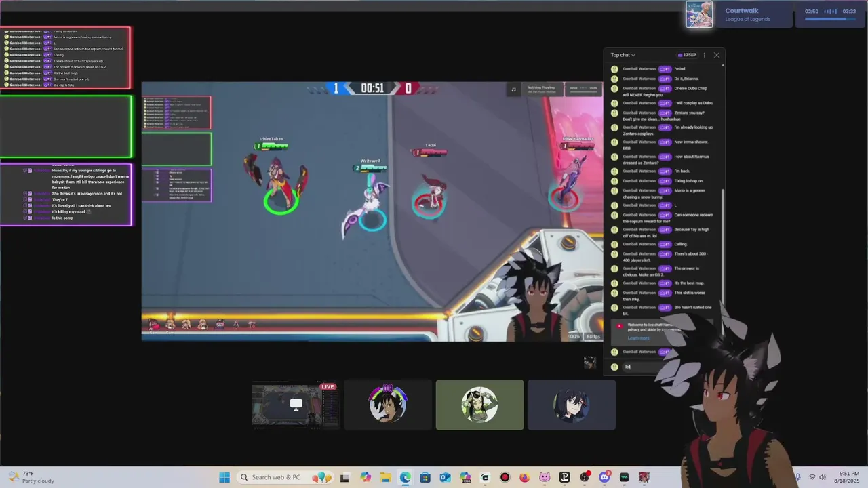Seek on the Courtwalk progress bar
The height and width of the screenshot is (488, 868).
831,20
